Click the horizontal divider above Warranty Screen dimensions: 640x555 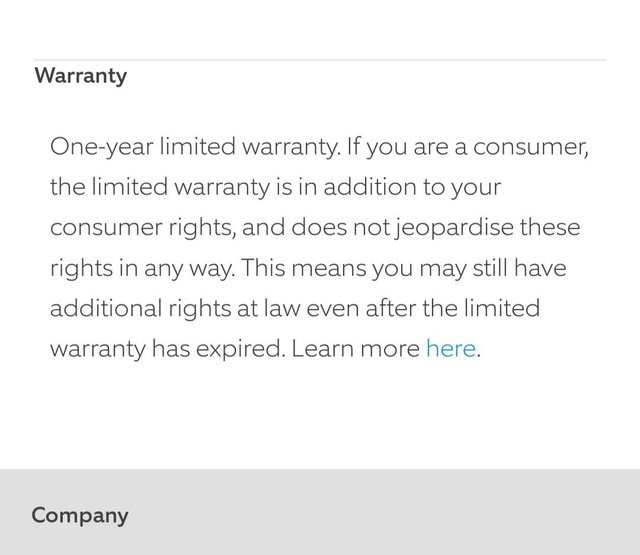320,60
